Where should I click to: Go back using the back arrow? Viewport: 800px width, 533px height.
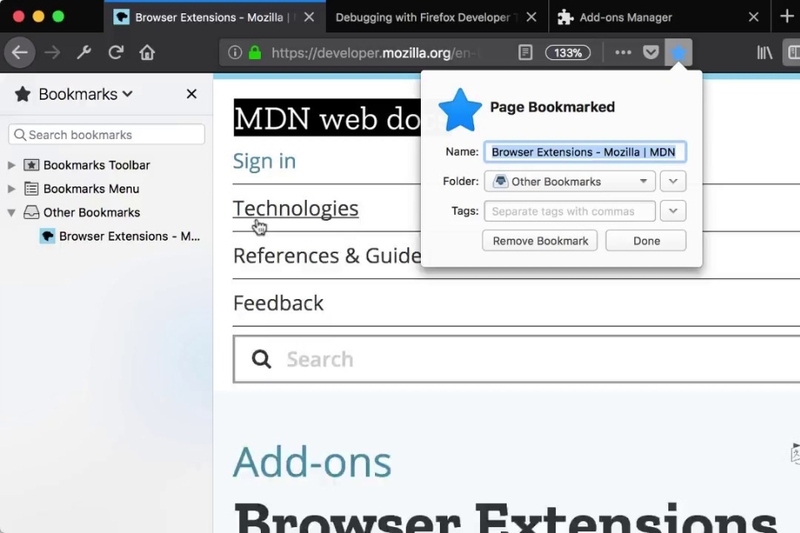pyautogui.click(x=19, y=53)
